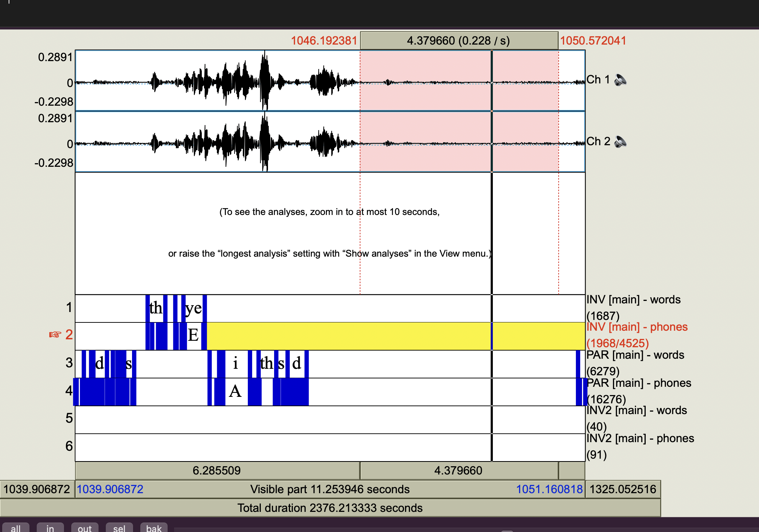759x532 pixels.
Task: Show all with the 'all' button
Action: pos(15,528)
